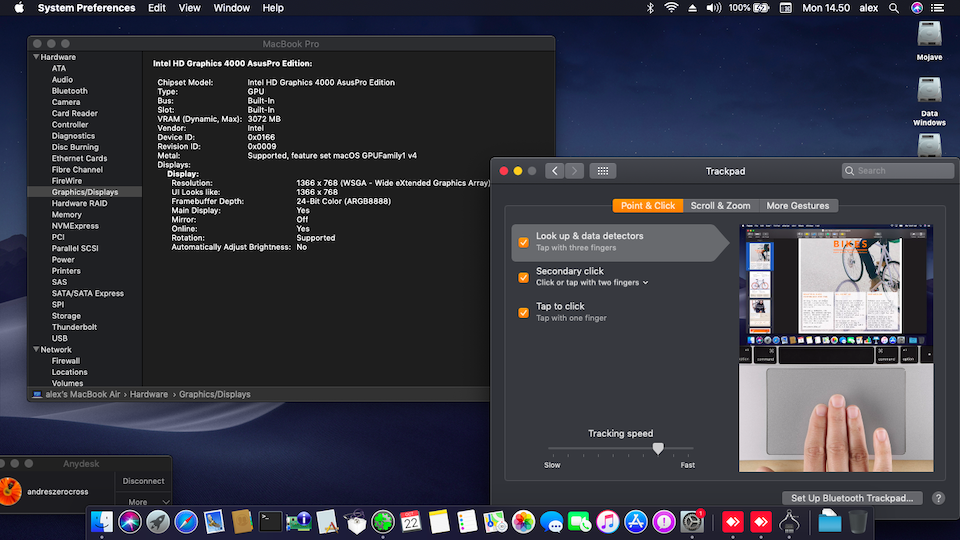This screenshot has width=960, height=540.
Task: Toggle the Secondary click checkbox
Action: pos(523,277)
